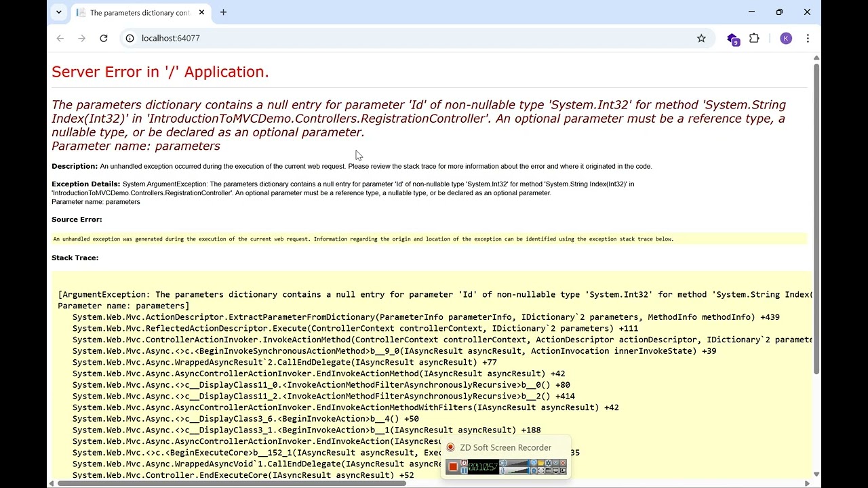Go forward to next page
Viewport: 868px width, 488px height.
click(82, 38)
